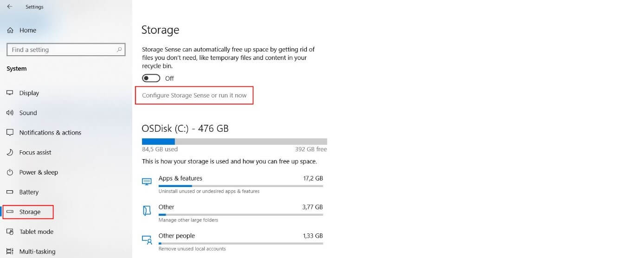Click the OSDisk usage bar
The width and height of the screenshot is (644, 258).
coord(234,142)
